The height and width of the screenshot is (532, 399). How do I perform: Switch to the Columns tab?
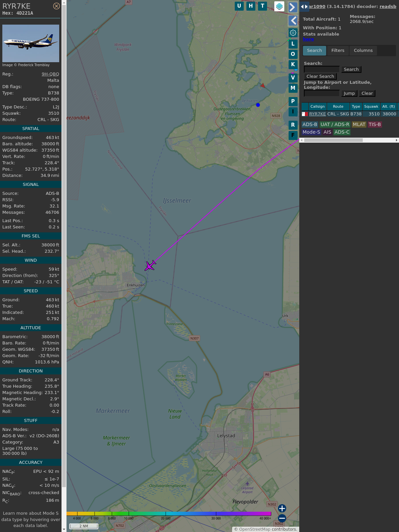click(363, 51)
